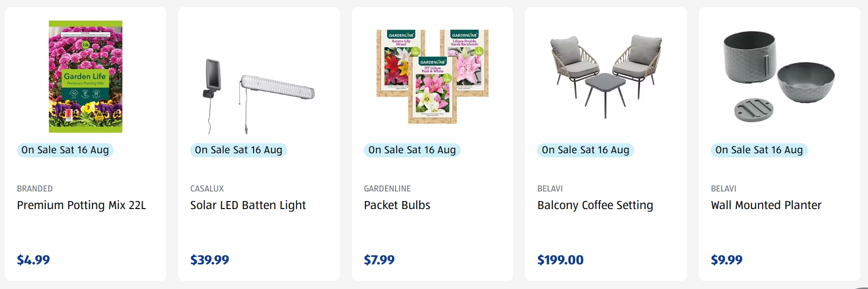Viewport: 868px width, 289px height.
Task: Click the $39.99 price label
Action: click(209, 260)
